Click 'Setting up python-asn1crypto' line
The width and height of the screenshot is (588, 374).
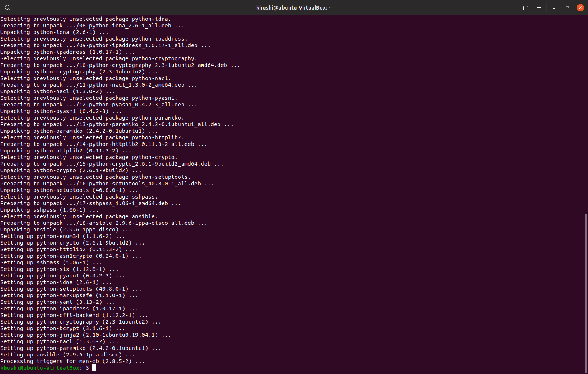coord(71,256)
